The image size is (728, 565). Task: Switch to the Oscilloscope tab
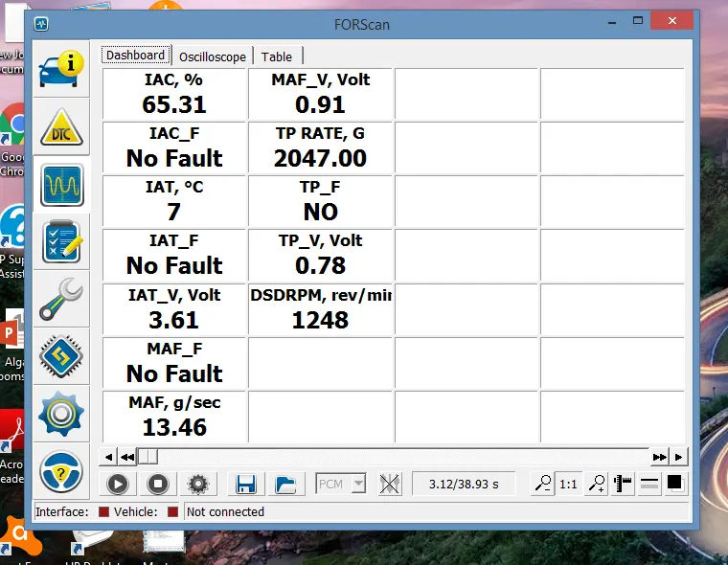coord(213,56)
